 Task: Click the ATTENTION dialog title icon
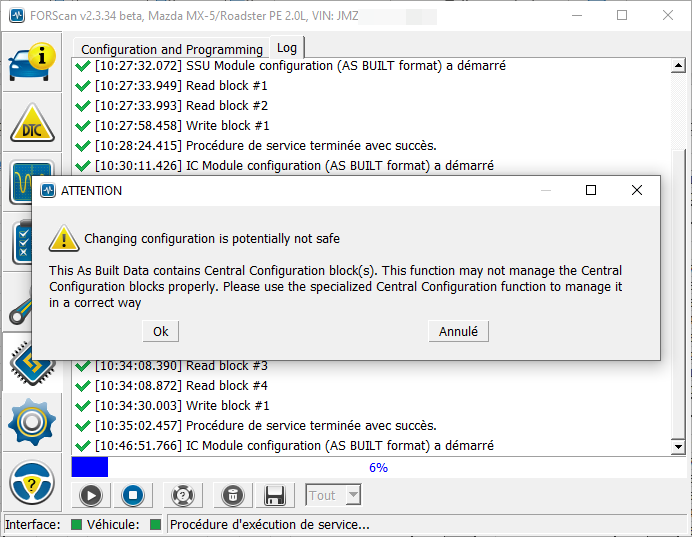[x=48, y=191]
